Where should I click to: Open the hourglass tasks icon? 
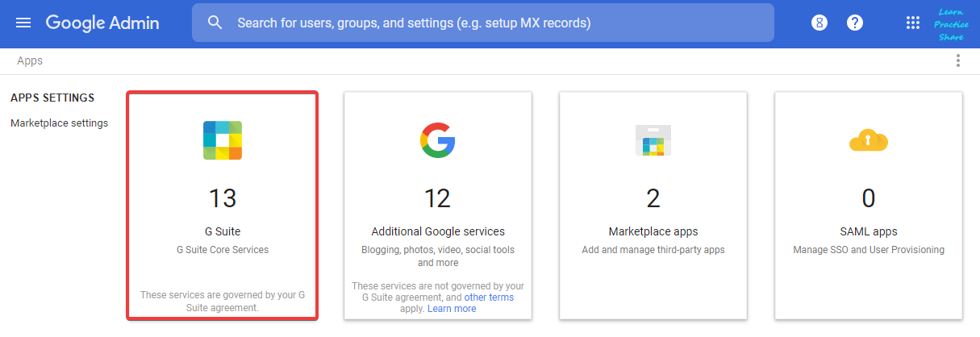[819, 23]
